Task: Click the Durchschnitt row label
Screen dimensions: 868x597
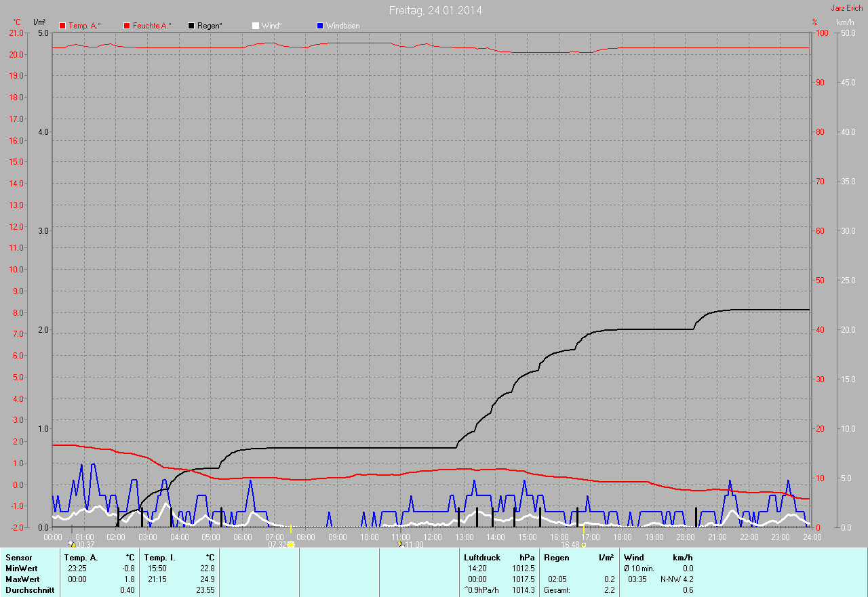Action: point(30,590)
